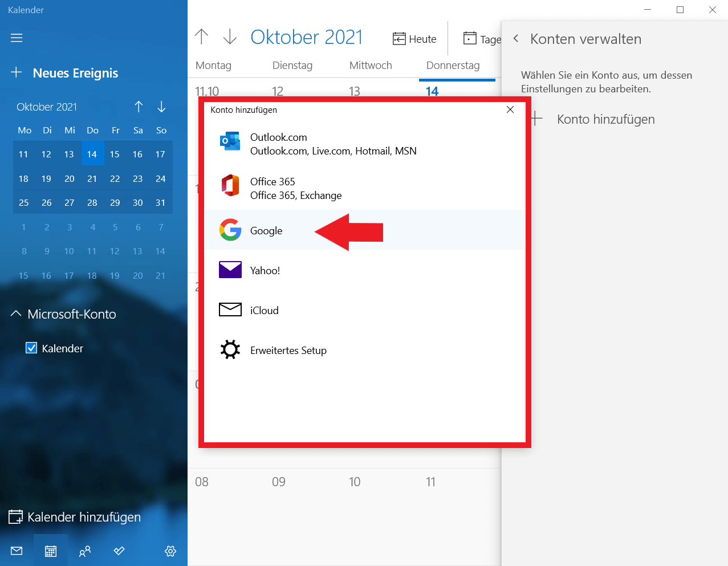Select October 19 in mini calendar
Viewport: 728px width, 566px height.
(x=46, y=178)
